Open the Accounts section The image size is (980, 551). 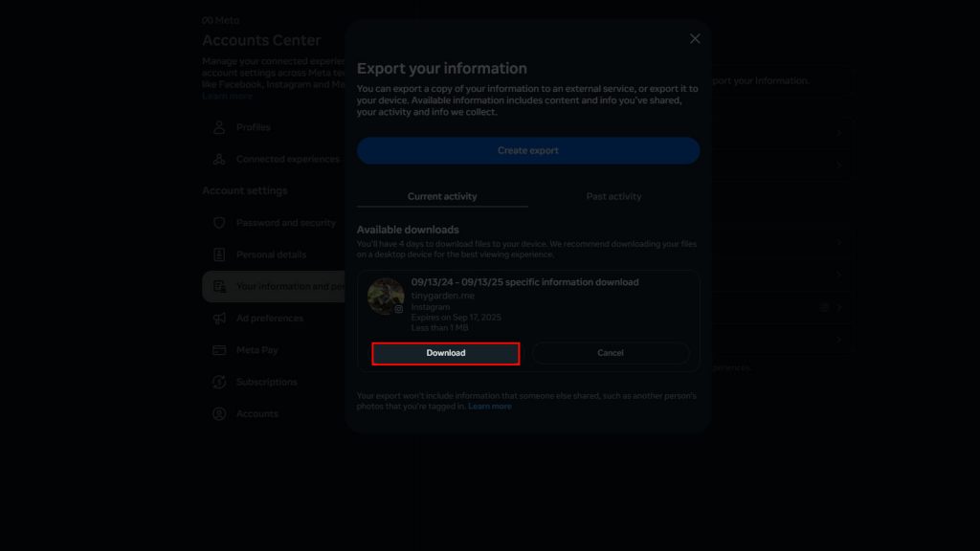pos(258,413)
